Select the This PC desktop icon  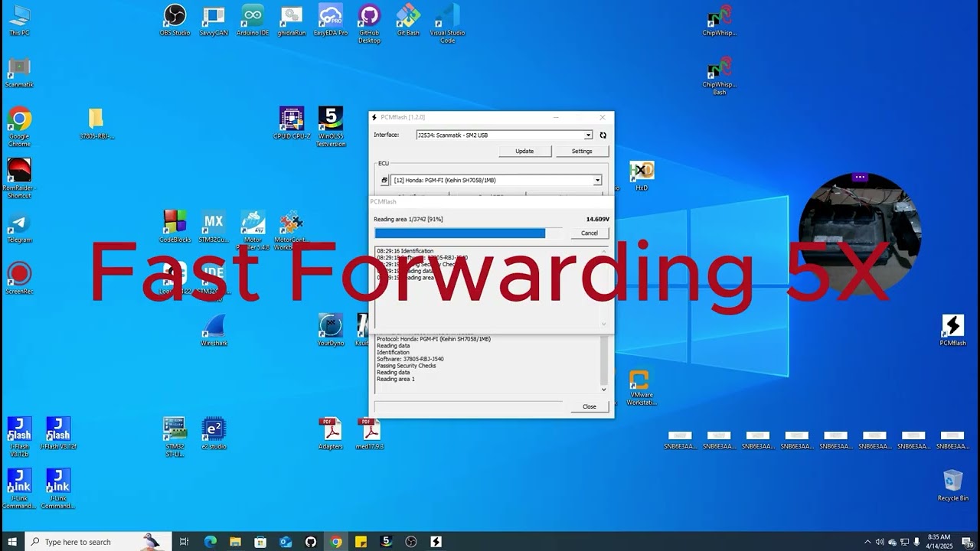click(19, 20)
